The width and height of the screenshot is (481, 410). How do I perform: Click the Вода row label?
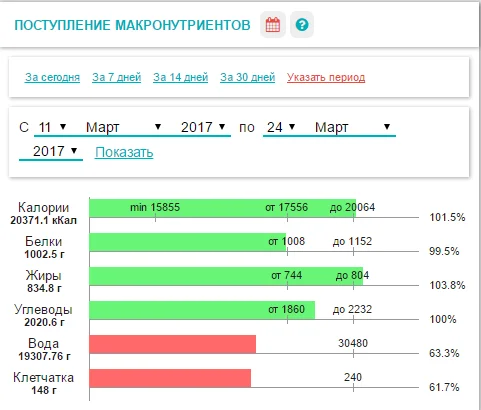coord(44,343)
